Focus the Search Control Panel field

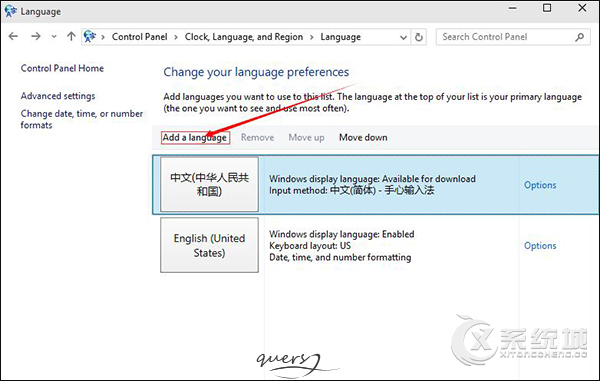point(513,37)
